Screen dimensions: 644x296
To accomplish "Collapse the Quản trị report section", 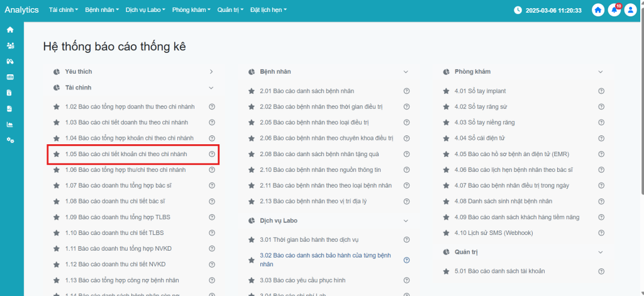I will tap(601, 252).
